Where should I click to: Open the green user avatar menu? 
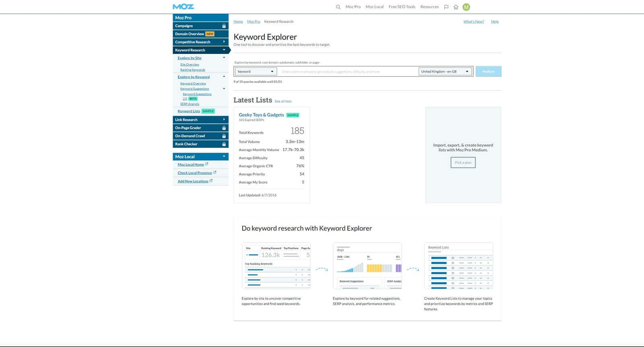pyautogui.click(x=466, y=7)
